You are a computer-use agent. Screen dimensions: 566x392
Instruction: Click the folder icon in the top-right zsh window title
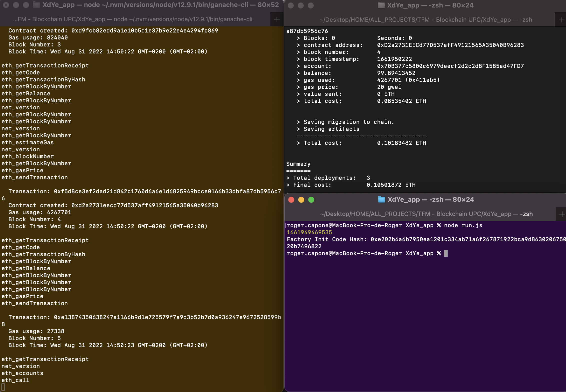tap(381, 5)
